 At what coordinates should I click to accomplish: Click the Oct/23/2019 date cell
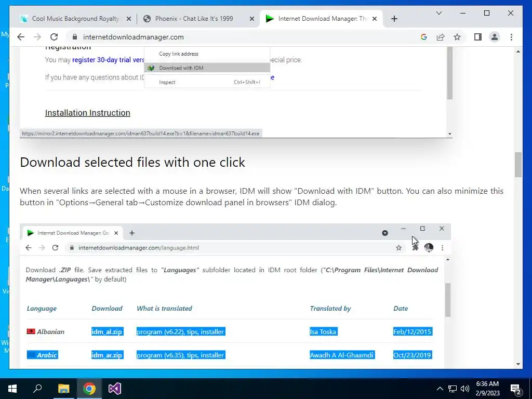pyautogui.click(x=413, y=355)
